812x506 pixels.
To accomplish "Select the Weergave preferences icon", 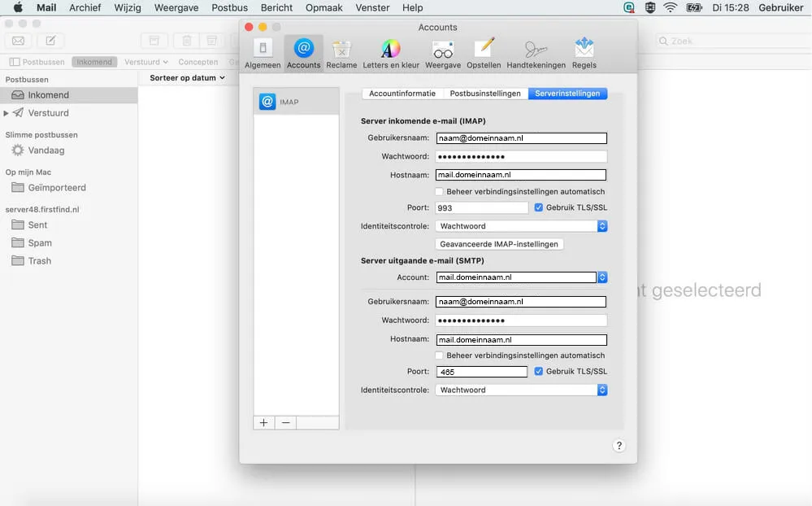I will coord(442,49).
